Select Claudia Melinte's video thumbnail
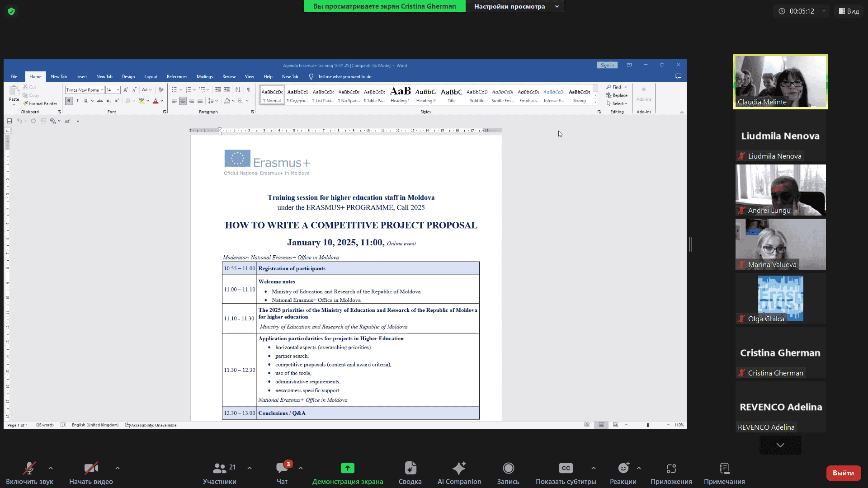Viewport: 868px width, 488px height. point(780,81)
